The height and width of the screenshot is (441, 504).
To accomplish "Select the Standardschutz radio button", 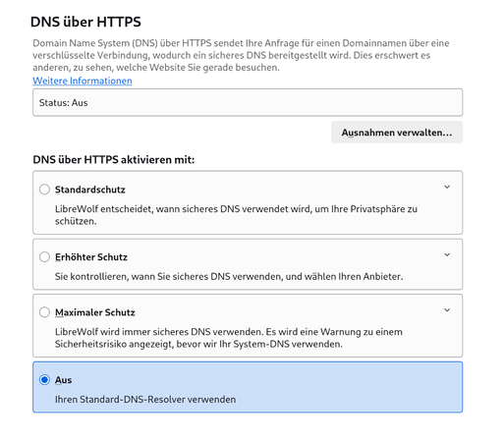I will [x=44, y=190].
